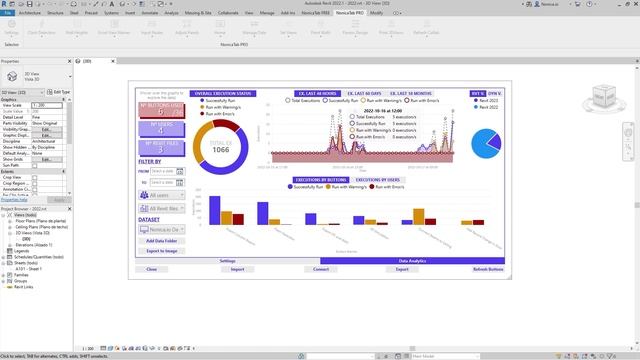Select the Text tool icon in quick access toolbar

pyautogui.click(x=112, y=4)
